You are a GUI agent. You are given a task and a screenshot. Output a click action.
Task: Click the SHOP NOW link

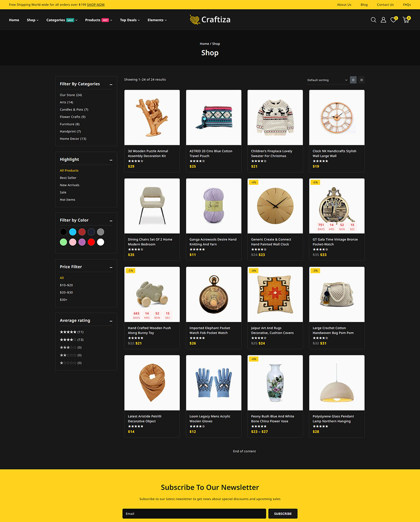pos(96,5)
